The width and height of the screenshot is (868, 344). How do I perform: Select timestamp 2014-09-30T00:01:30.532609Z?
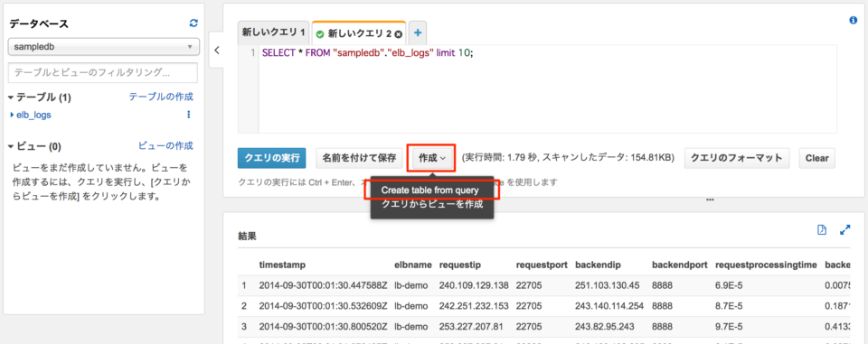[x=323, y=306]
